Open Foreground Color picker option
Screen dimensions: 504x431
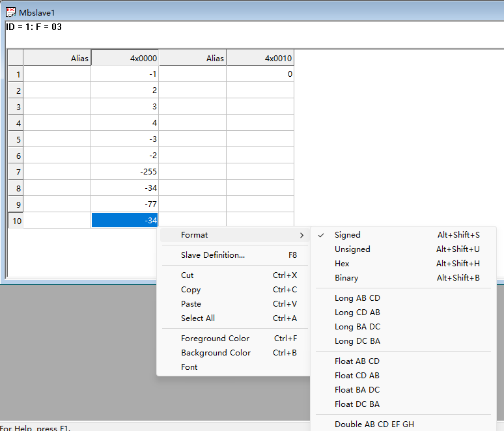pos(215,339)
